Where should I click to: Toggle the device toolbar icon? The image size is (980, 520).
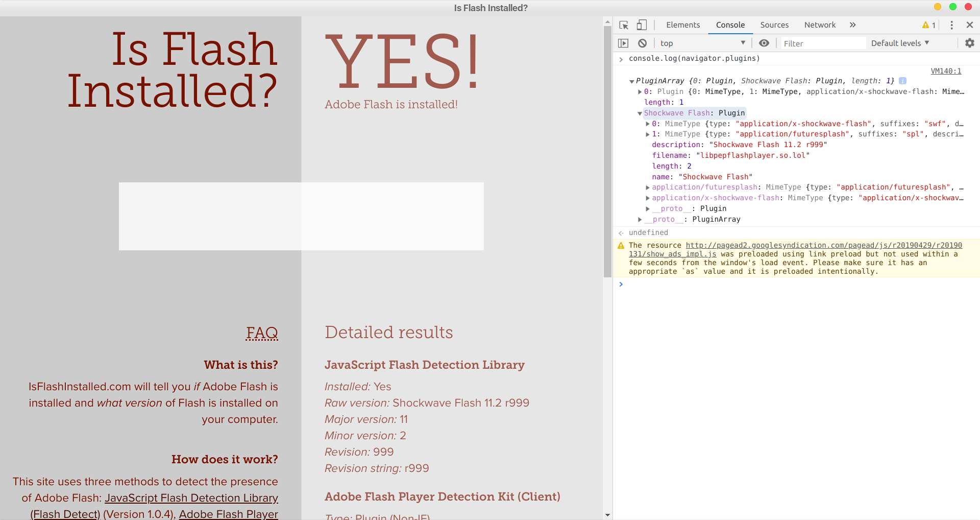[642, 25]
